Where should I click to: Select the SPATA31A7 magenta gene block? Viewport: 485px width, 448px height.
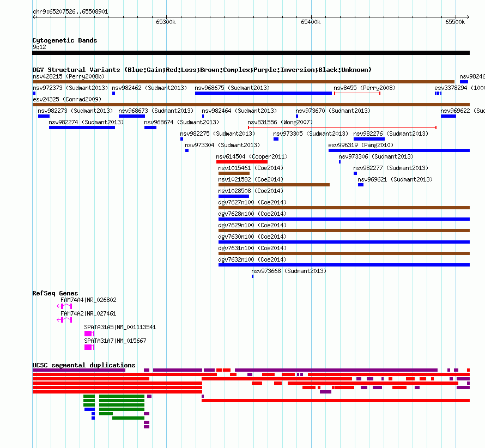[89, 347]
